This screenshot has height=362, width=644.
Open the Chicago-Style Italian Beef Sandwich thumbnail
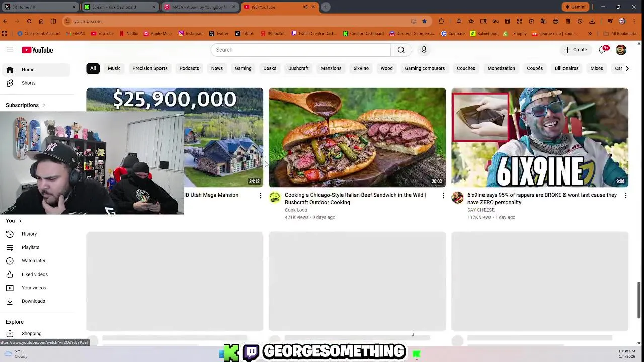(x=357, y=137)
